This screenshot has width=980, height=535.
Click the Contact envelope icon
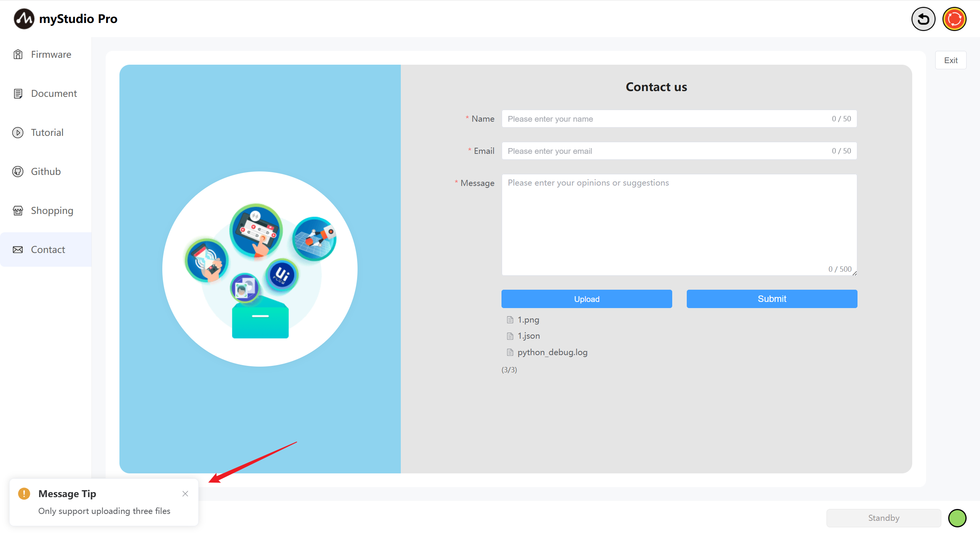(x=18, y=250)
